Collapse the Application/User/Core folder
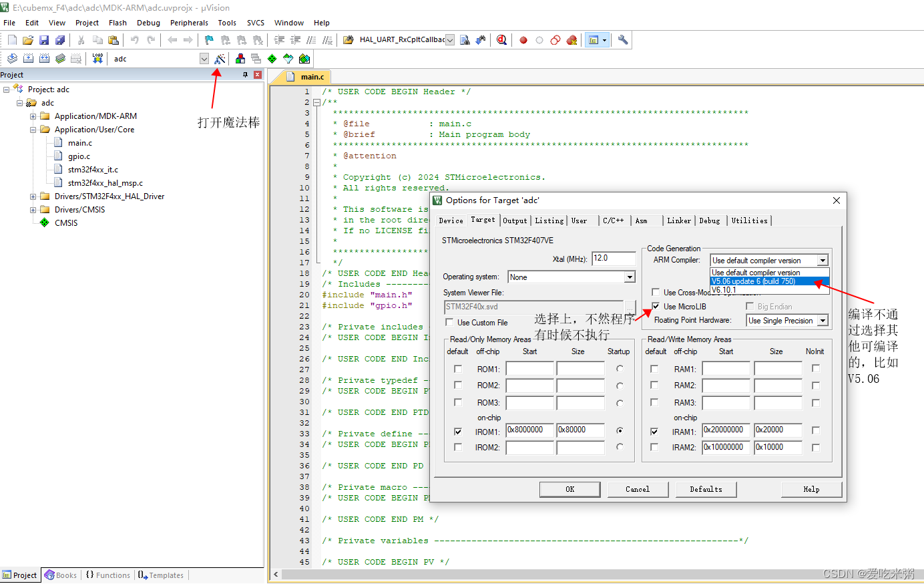Viewport: 924px width, 586px height. [x=32, y=129]
